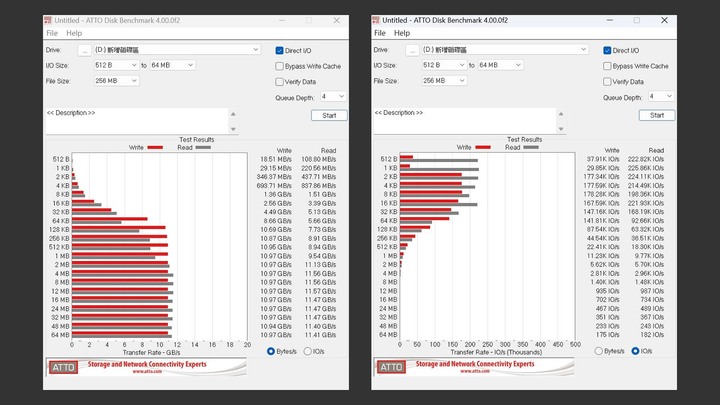Open File Size 256 MB dropdown, left window
Image resolution: width=720 pixels, height=405 pixels.
(x=116, y=81)
